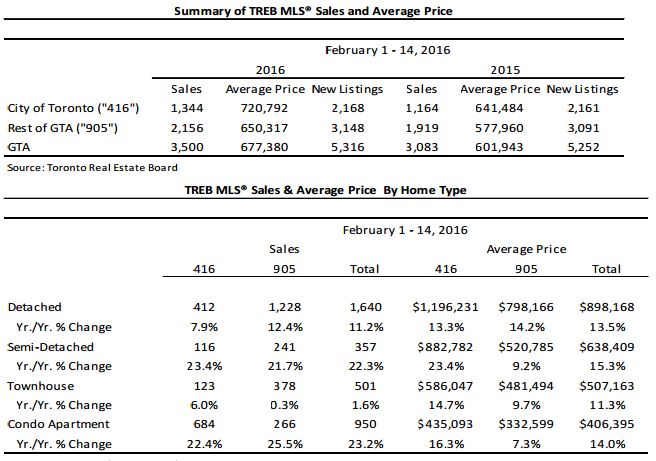Select City of Toronto 2016 average price 720,792
656x461 pixels.
pyautogui.click(x=264, y=108)
